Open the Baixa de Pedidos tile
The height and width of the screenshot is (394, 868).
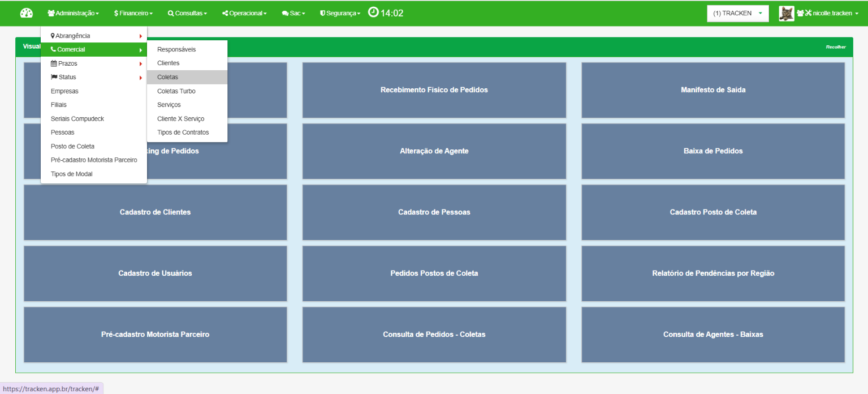click(713, 151)
